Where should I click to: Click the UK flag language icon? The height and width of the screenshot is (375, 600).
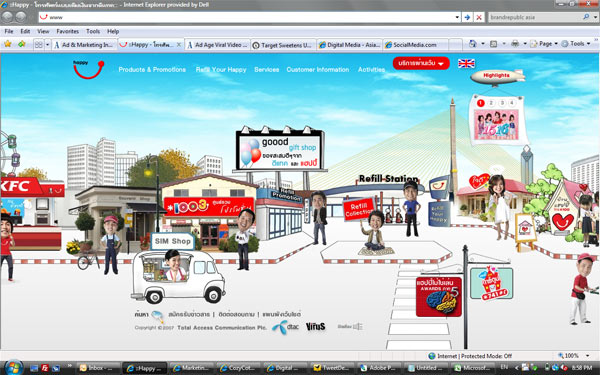click(x=466, y=64)
